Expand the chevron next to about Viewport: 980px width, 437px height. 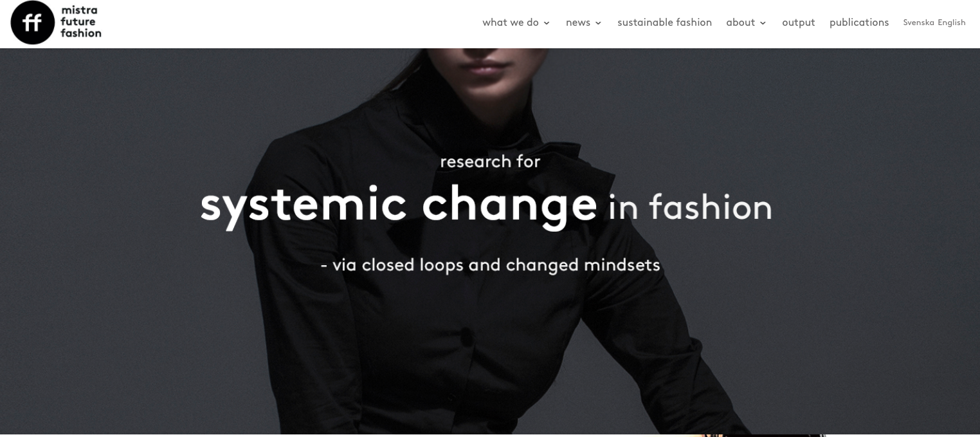(763, 23)
